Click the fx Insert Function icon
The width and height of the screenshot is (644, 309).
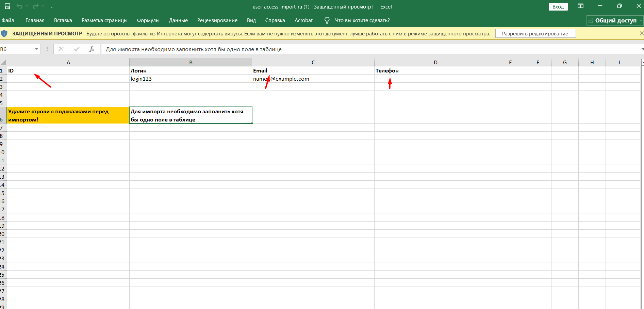92,49
